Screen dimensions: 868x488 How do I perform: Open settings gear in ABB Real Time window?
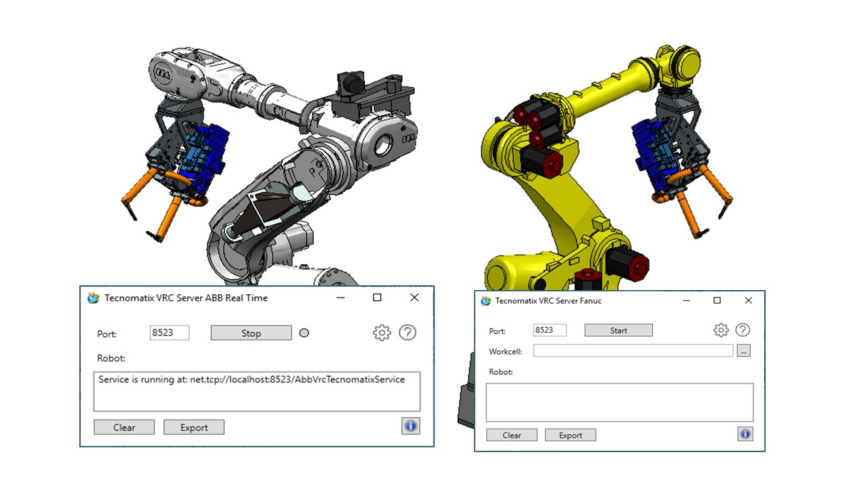pos(382,333)
